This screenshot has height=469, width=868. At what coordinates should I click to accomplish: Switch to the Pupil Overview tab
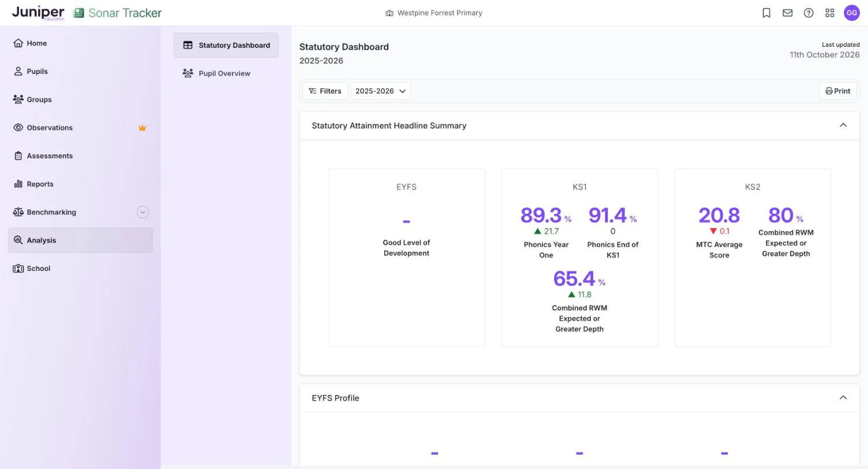226,73
